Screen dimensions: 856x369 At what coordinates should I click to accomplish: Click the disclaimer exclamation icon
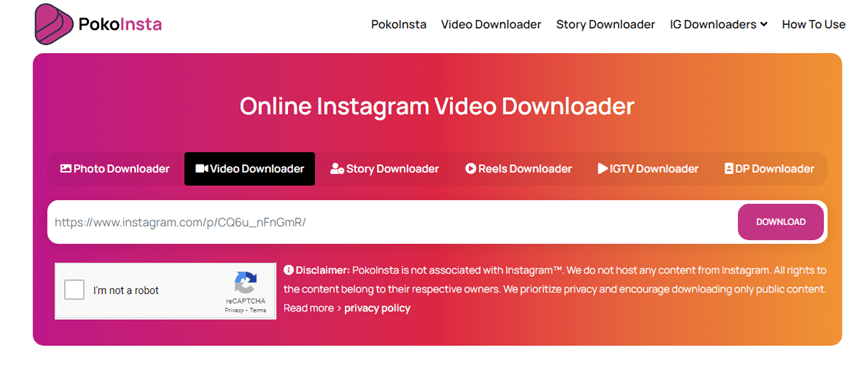[x=288, y=270]
